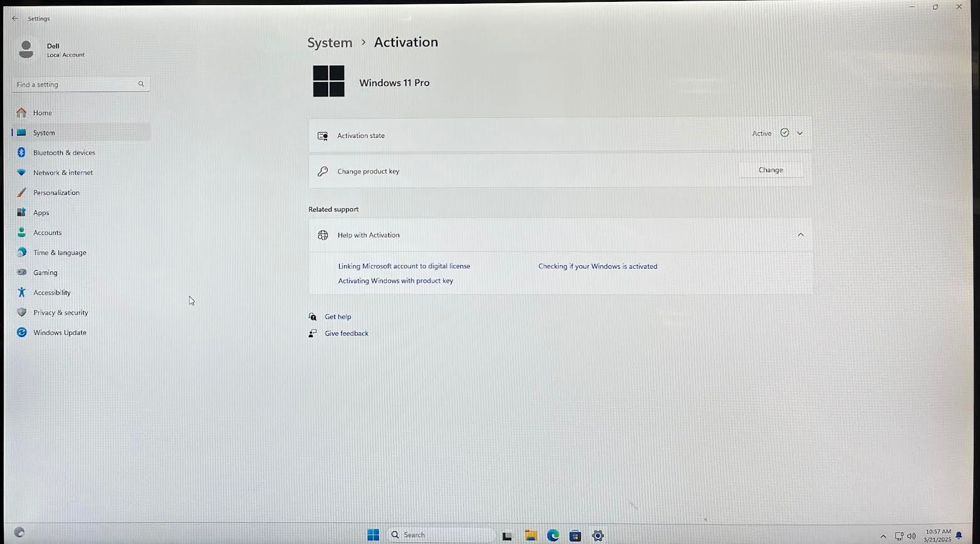Click the Active status checkmark icon
This screenshot has height=544, width=980.
click(785, 133)
